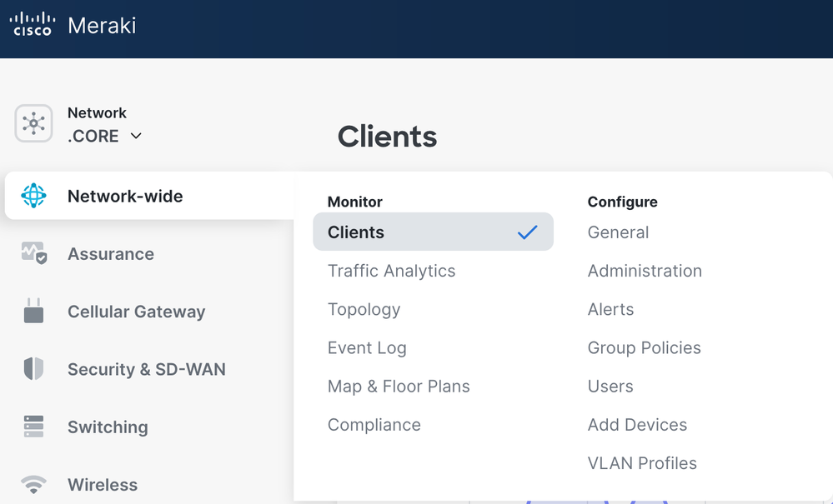Open Traffic Analytics under Monitor

392,271
